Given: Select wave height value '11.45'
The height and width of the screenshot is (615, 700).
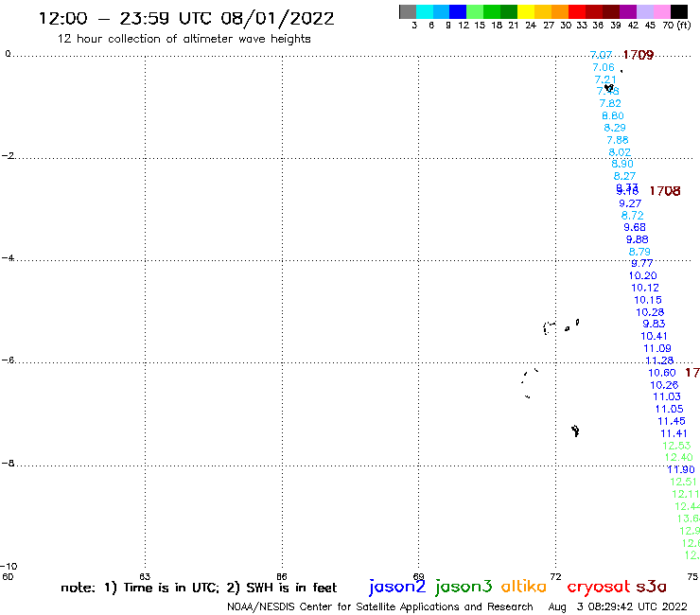Looking at the screenshot, I should point(672,421).
